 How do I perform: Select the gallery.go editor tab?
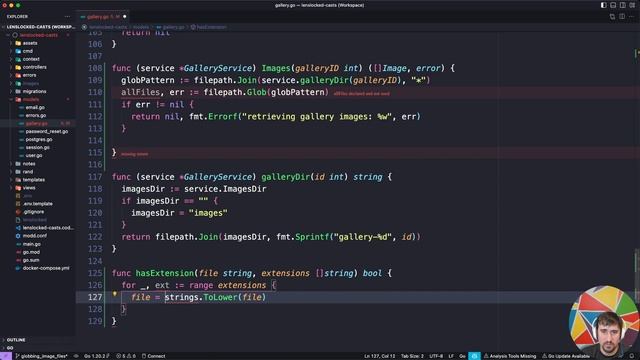(x=102, y=17)
